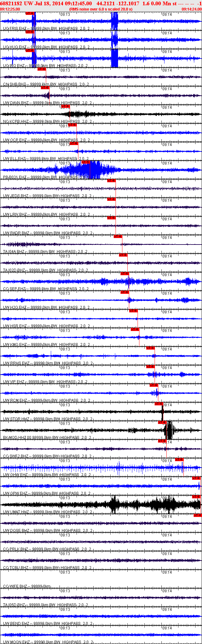Click the red pick flag on UW STOR trace
202x644 pixels.
coord(159,404)
